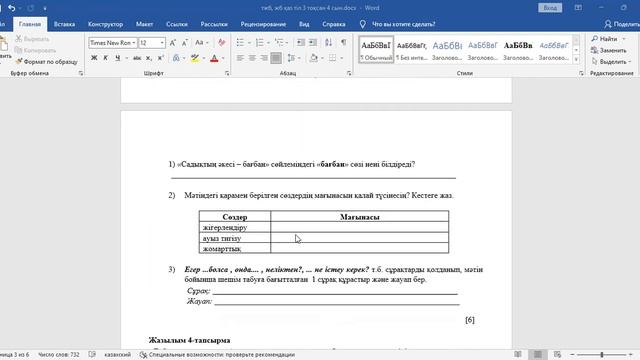Toggle Italic (К) formatting
Viewport: 640px width, 360px height.
pyautogui.click(x=106, y=58)
